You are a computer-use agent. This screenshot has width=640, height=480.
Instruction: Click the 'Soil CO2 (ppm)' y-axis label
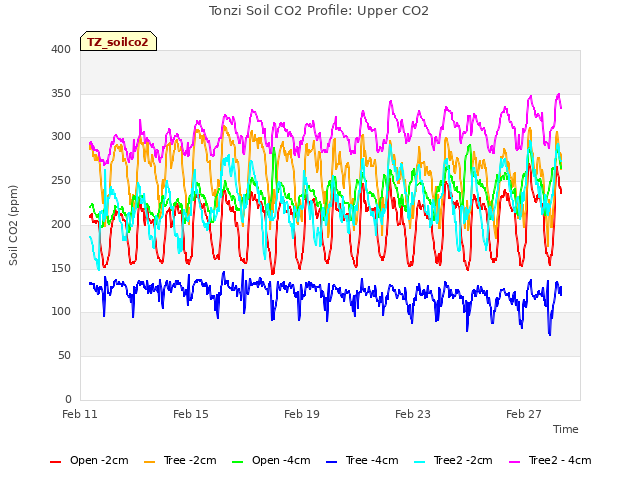tap(13, 225)
